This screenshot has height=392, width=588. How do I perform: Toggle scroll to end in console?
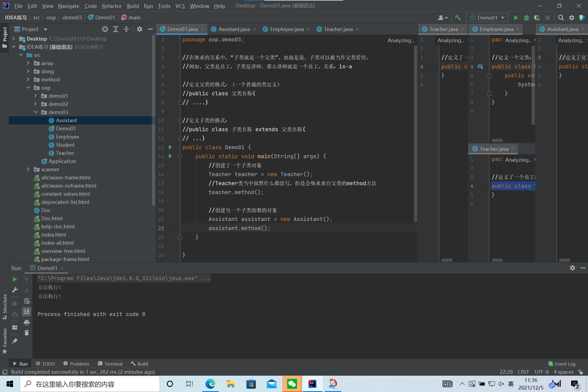(27, 312)
